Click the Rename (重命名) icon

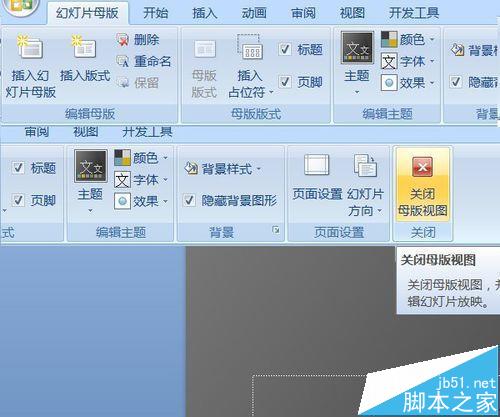click(x=122, y=61)
